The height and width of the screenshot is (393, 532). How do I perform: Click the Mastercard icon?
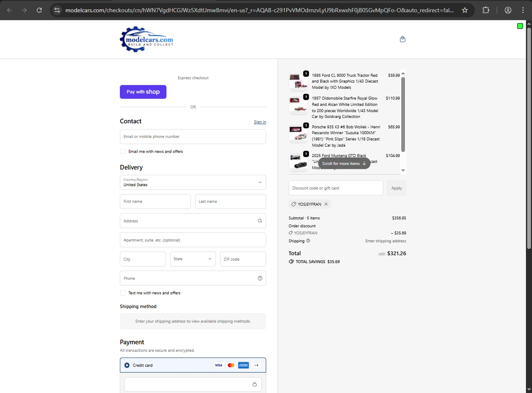231,365
